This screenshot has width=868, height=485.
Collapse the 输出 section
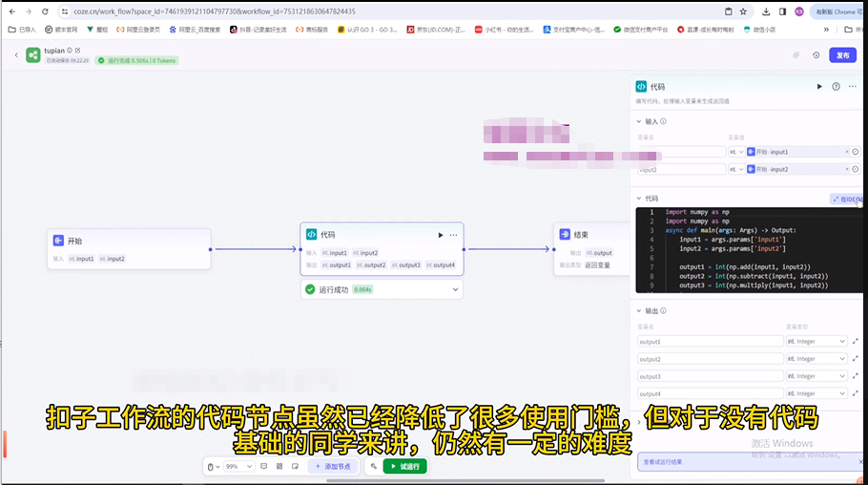[639, 311]
